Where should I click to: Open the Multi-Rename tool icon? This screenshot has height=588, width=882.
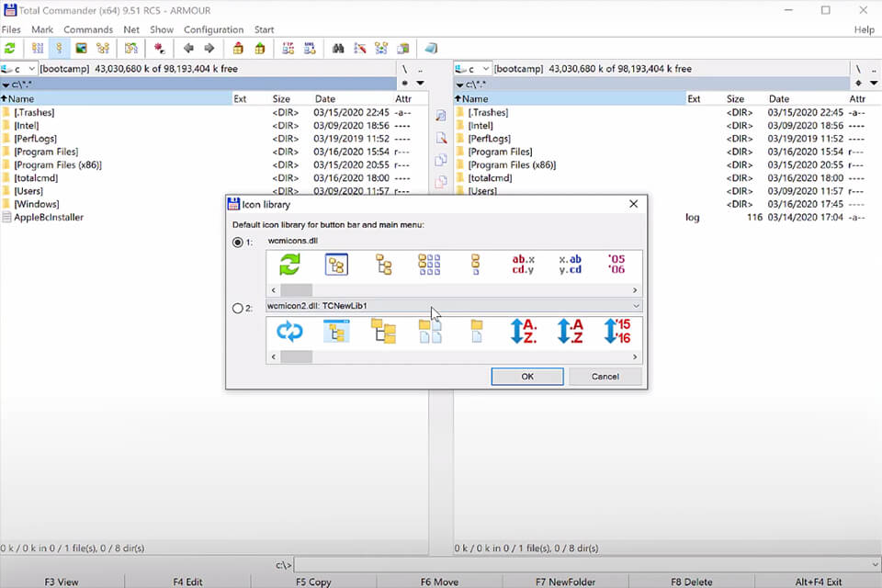click(x=360, y=48)
